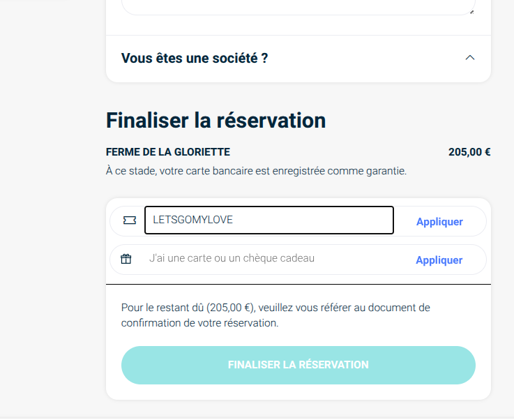Collapse the société section using the chevron
Screen dimensions: 514x420
pos(469,58)
